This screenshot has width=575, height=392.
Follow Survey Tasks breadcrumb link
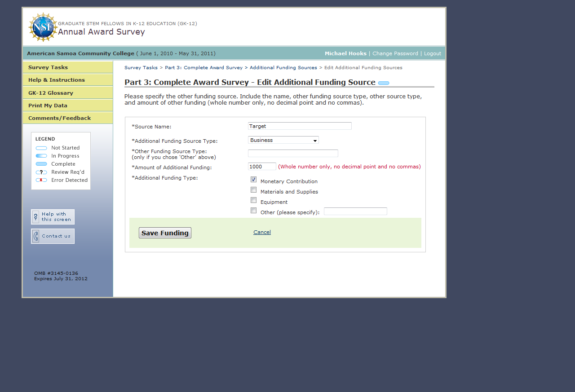click(141, 68)
